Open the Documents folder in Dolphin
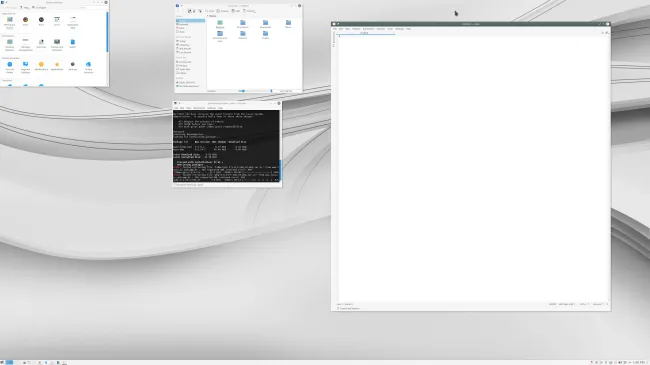Image resolution: width=650 pixels, height=365 pixels. click(x=243, y=24)
